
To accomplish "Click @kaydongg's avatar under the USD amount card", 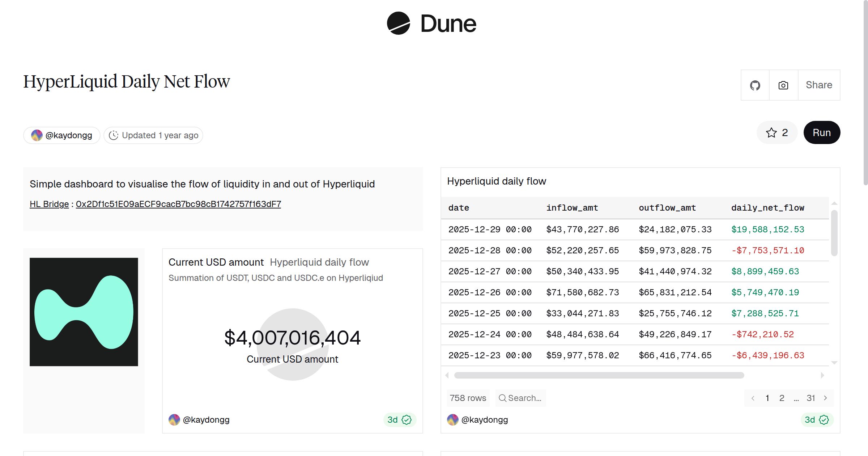I will (175, 420).
